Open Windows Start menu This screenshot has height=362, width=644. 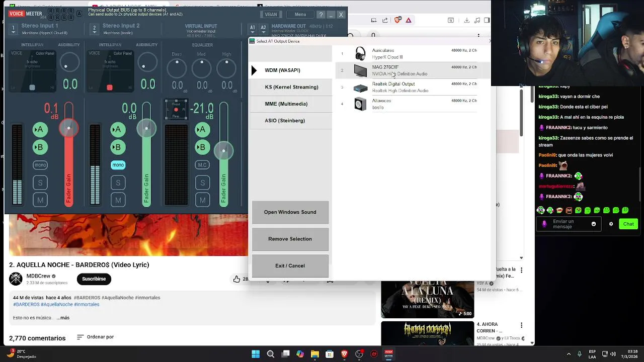(256, 354)
